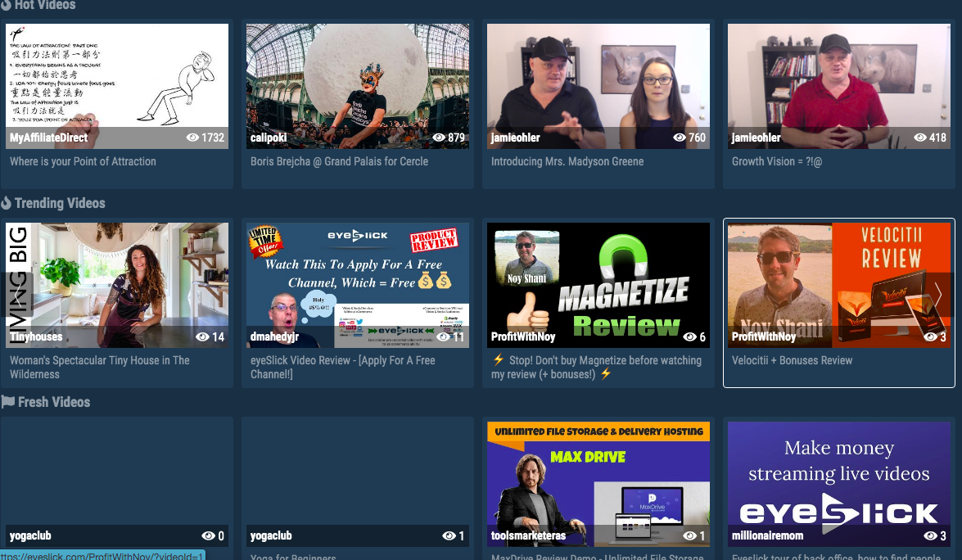This screenshot has width=962, height=560.
Task: Click eye icon on yogaclub video with 1 view
Action: [449, 535]
